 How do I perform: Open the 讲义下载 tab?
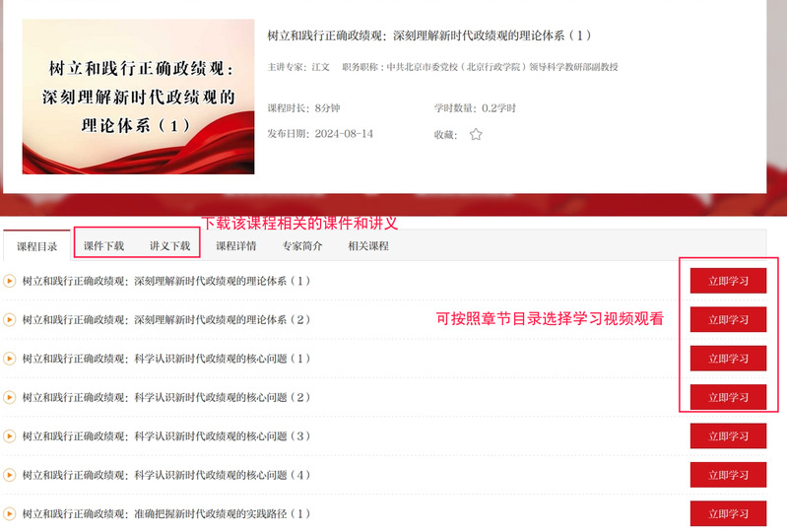coord(169,246)
